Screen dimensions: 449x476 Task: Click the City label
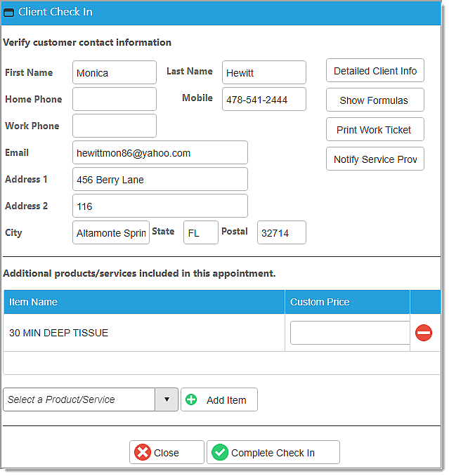(x=13, y=233)
